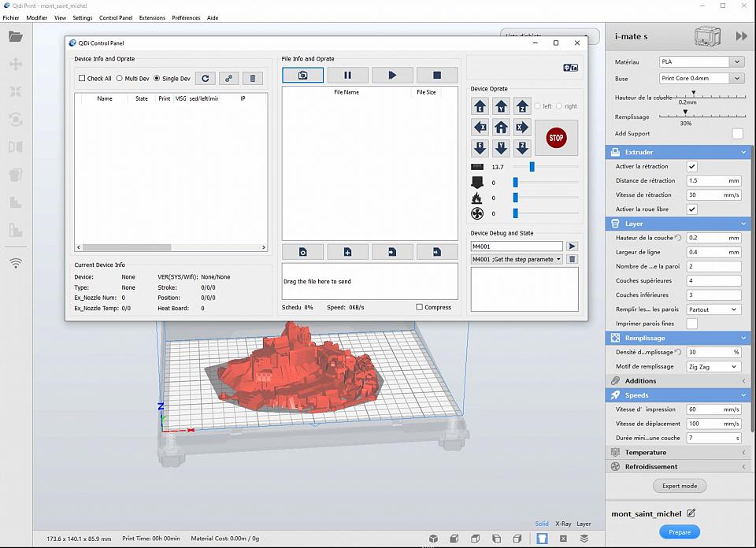The height and width of the screenshot is (548, 756).
Task: Switch to X-Ray view mode
Action: coord(562,524)
